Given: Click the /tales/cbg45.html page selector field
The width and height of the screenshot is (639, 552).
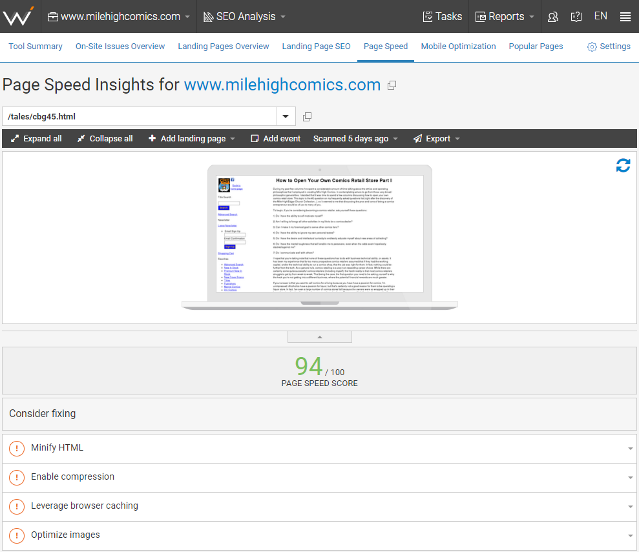Looking at the screenshot, I should click(x=139, y=117).
